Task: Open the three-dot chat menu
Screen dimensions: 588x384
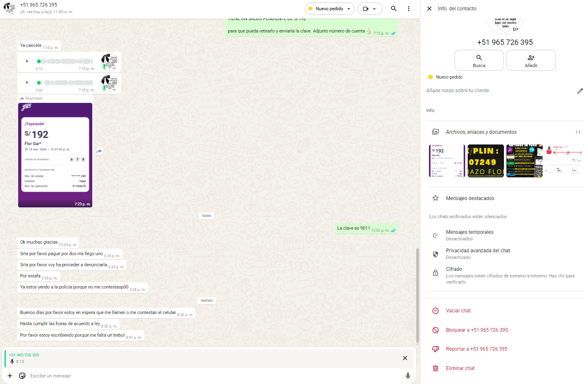Action: tap(408, 9)
